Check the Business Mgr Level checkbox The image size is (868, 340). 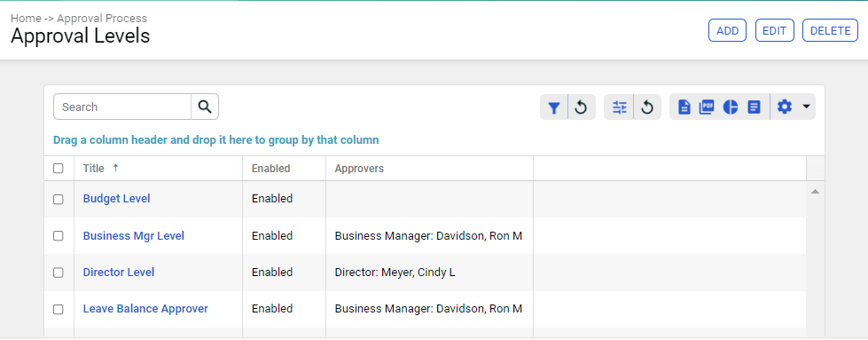(59, 236)
